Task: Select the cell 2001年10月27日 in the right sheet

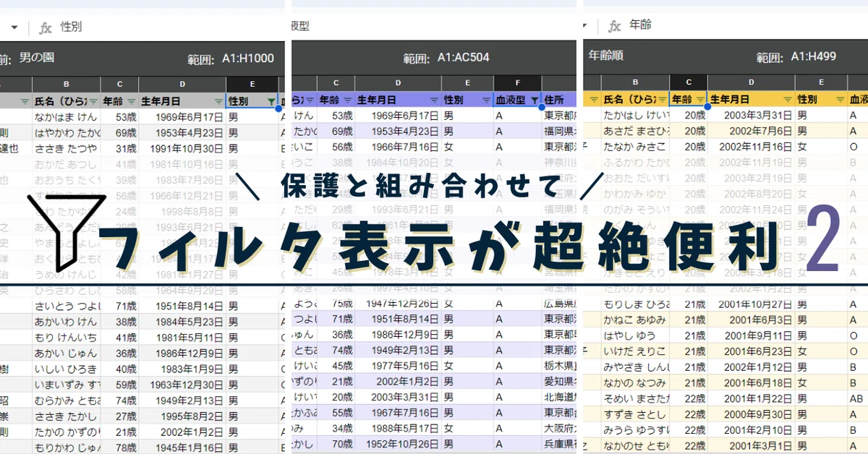Action: (x=752, y=304)
